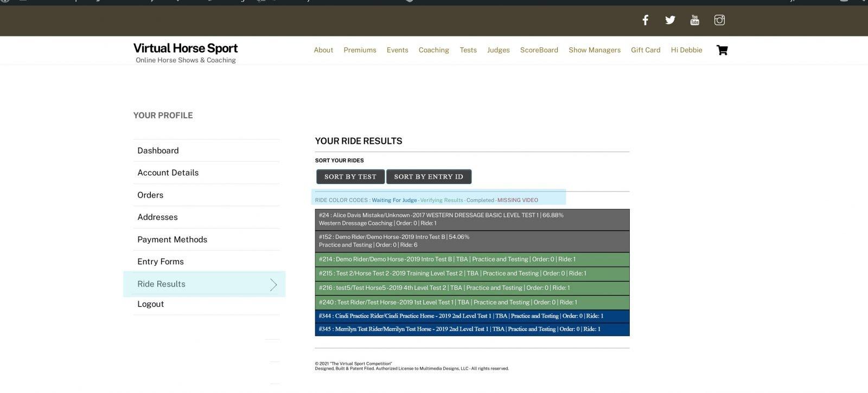Image resolution: width=868 pixels, height=393 pixels.
Task: Open Payment Methods in sidebar
Action: coord(172,239)
